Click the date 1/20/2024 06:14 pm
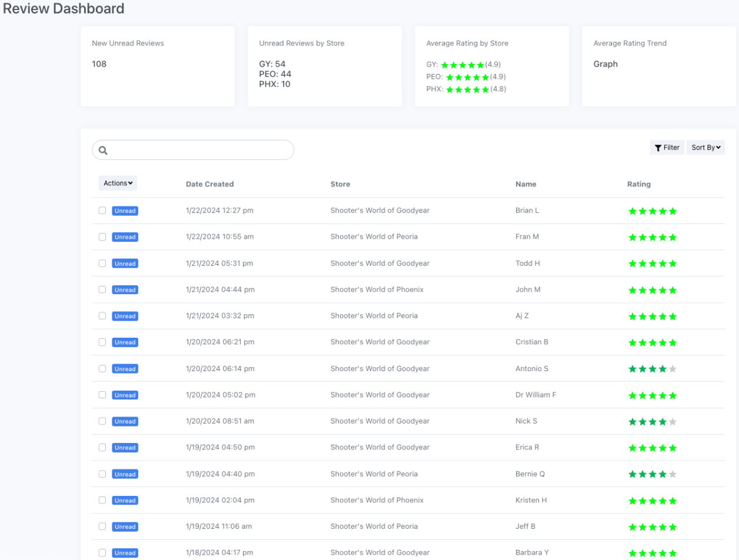The height and width of the screenshot is (560, 739). click(x=220, y=369)
